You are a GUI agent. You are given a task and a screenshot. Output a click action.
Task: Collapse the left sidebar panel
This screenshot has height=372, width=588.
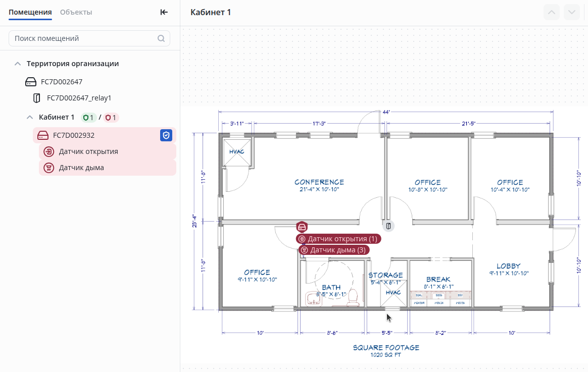164,12
